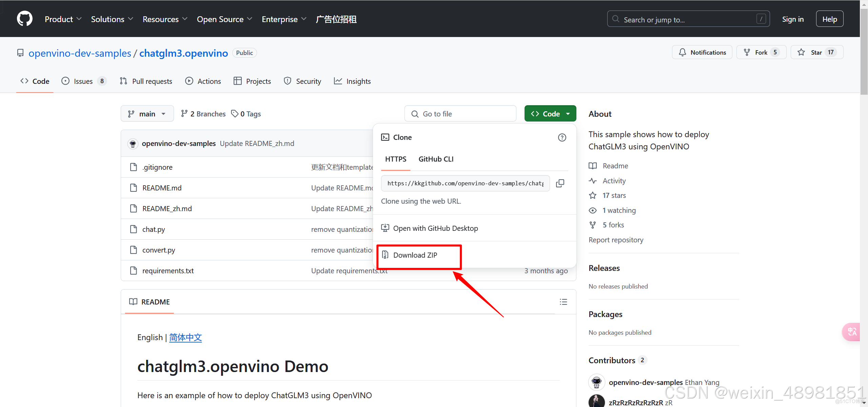Open the openvino-dev-samples owner link
The image size is (868, 407).
click(x=80, y=53)
